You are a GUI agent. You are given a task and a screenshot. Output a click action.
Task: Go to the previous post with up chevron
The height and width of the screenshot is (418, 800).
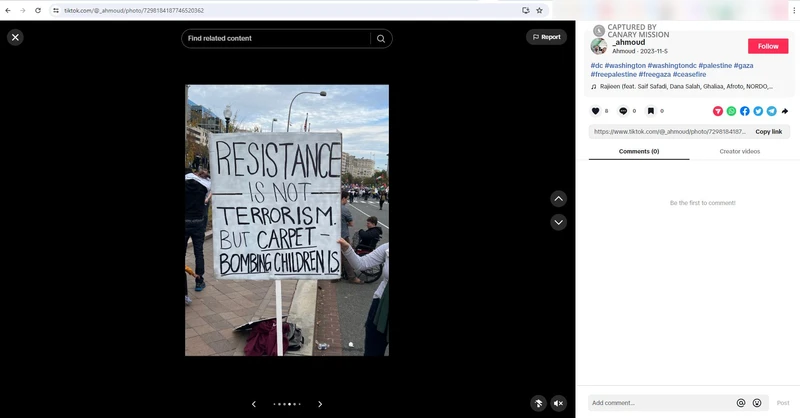(x=559, y=198)
